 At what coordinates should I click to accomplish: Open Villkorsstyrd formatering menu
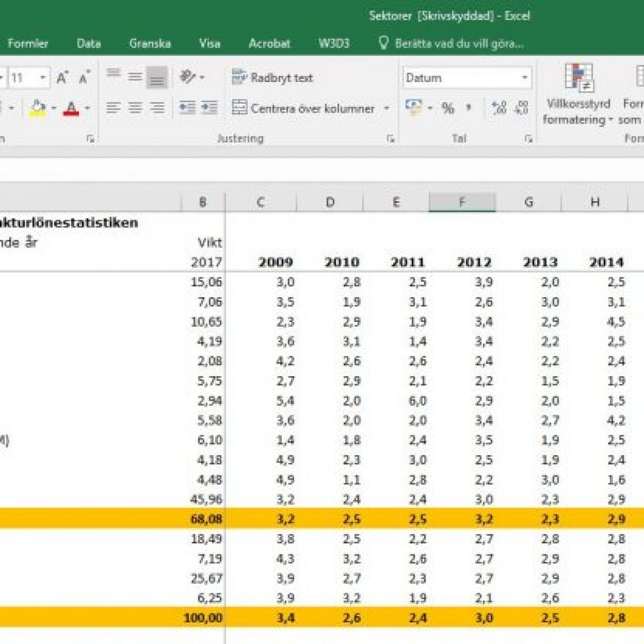[x=578, y=94]
